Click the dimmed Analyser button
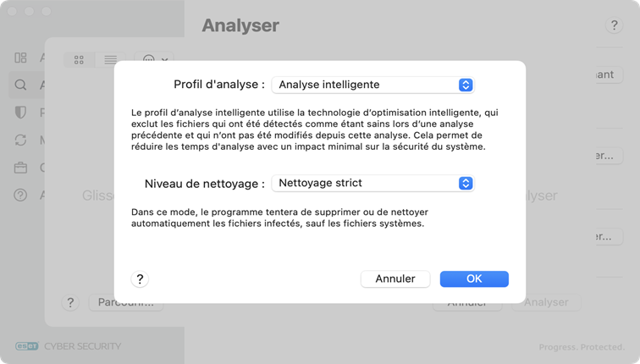 (x=546, y=302)
